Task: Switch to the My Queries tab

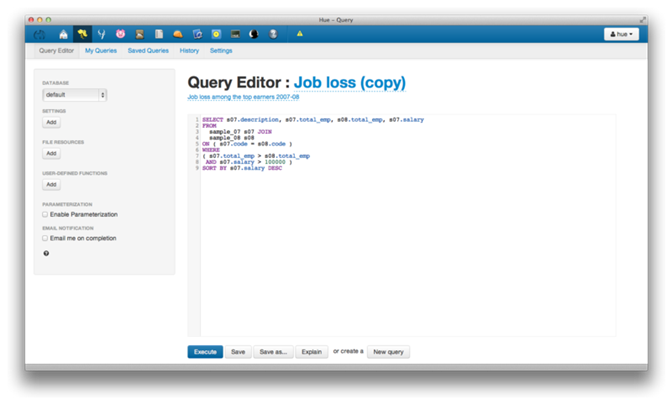Action: pyautogui.click(x=100, y=50)
